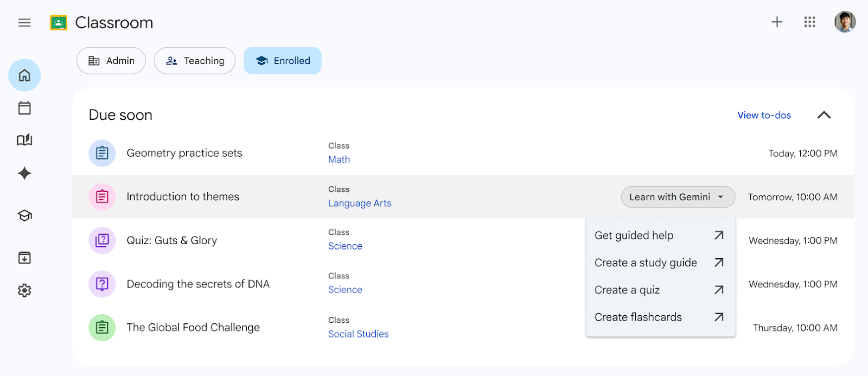Open archived classes icon in sidebar
Image resolution: width=868 pixels, height=376 pixels.
point(24,258)
